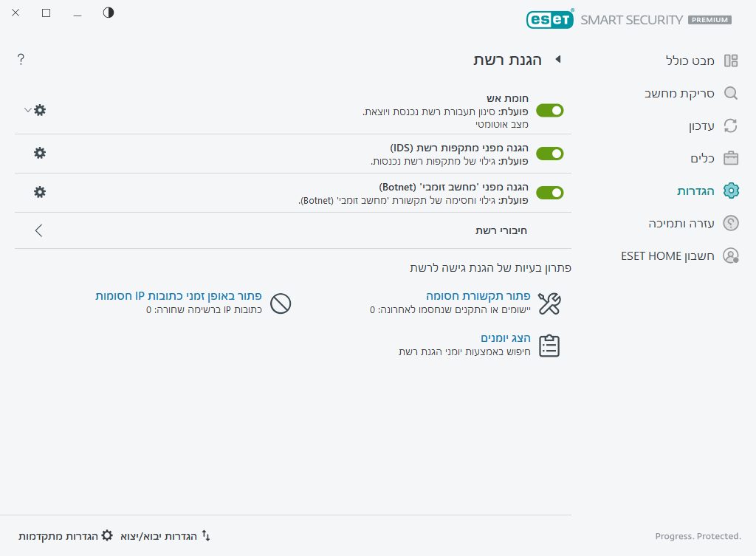
Task: Click the blocked IP addresses circle icon
Action: (281, 303)
